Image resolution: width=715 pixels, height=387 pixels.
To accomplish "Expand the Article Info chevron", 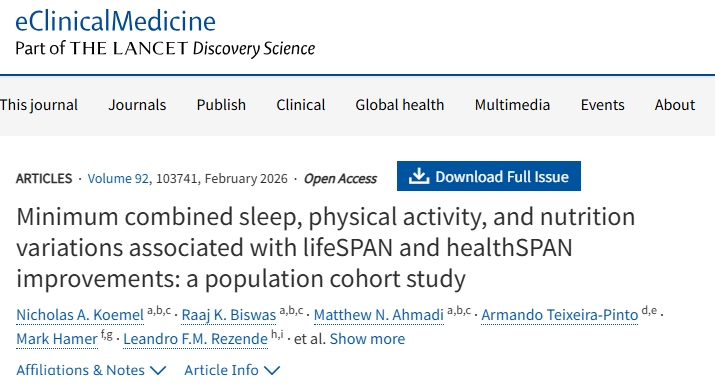I will click(x=272, y=370).
